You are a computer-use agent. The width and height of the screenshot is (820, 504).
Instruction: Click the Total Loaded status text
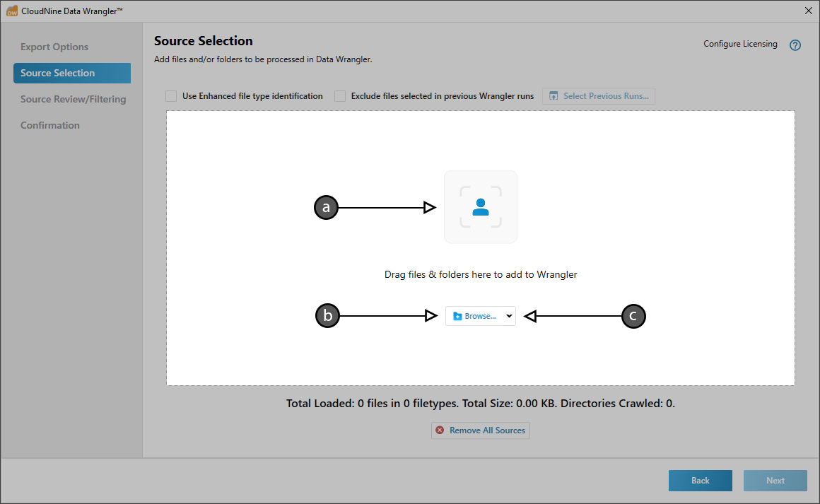click(x=481, y=404)
